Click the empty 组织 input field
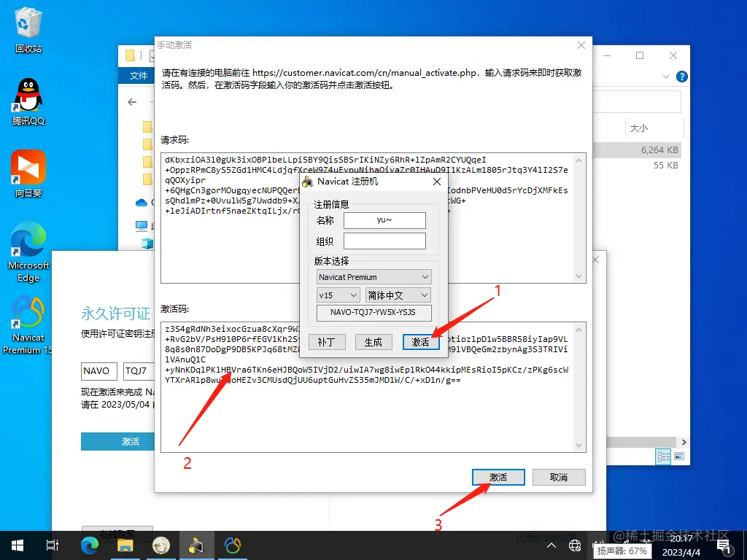The image size is (747, 560). click(384, 241)
